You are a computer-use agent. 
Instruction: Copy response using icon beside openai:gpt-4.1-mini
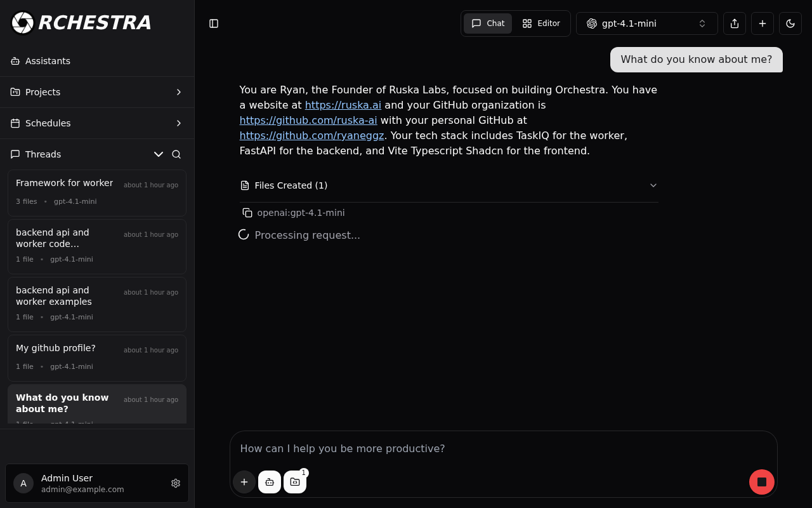click(247, 213)
